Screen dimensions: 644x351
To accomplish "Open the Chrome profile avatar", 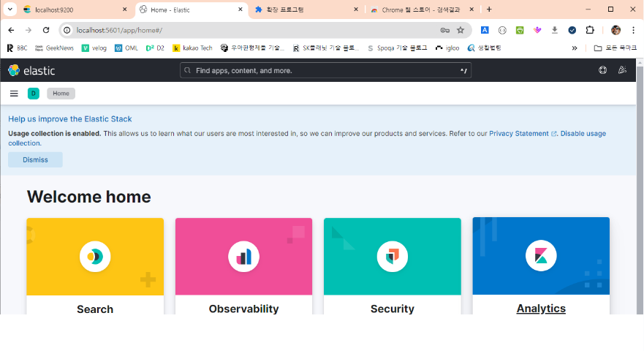I will click(x=615, y=30).
